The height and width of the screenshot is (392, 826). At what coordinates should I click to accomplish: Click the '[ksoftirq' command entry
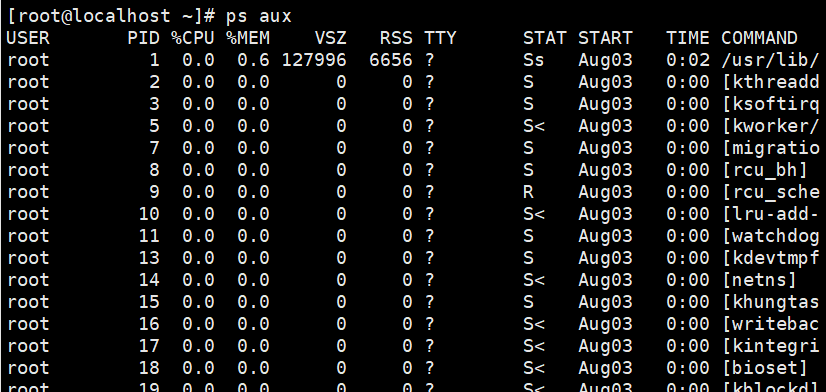point(771,104)
